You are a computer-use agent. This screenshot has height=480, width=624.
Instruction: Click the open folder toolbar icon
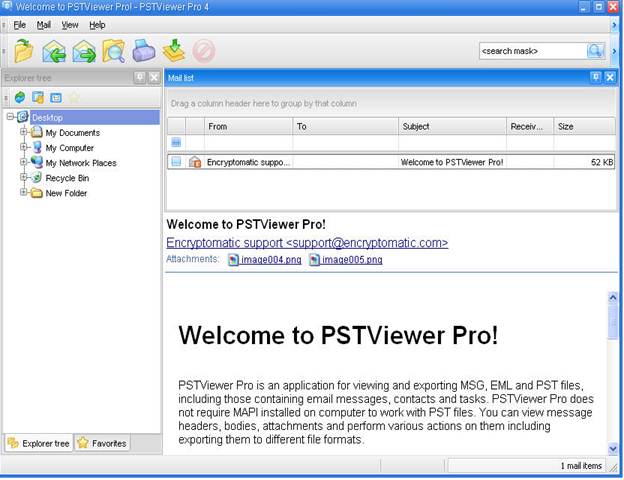pos(24,51)
